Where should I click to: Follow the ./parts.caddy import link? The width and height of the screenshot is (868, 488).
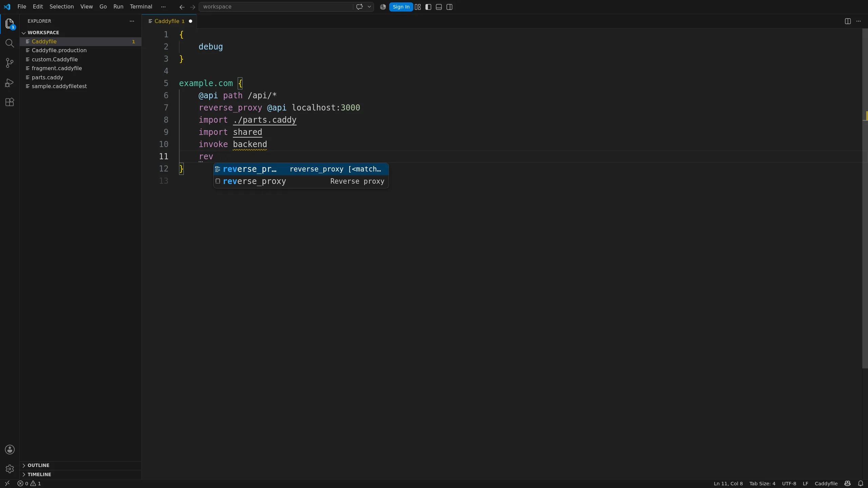click(264, 120)
